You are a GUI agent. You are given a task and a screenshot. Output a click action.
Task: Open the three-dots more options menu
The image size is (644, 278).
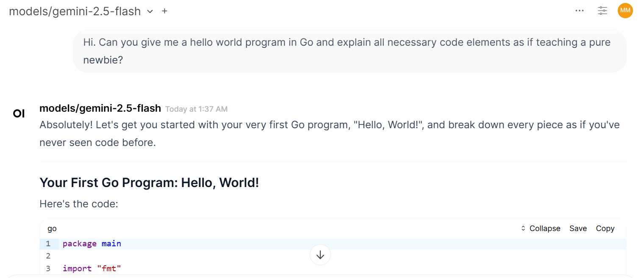coord(580,11)
